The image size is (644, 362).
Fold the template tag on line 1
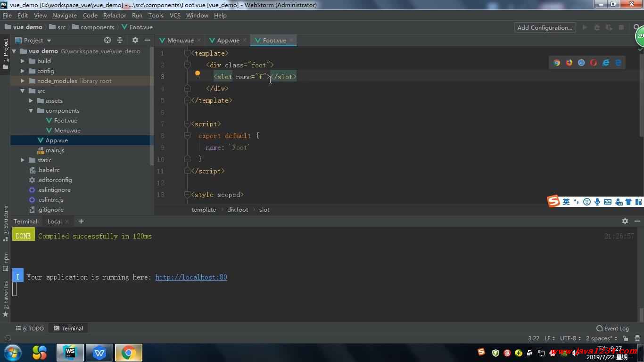coord(187,53)
